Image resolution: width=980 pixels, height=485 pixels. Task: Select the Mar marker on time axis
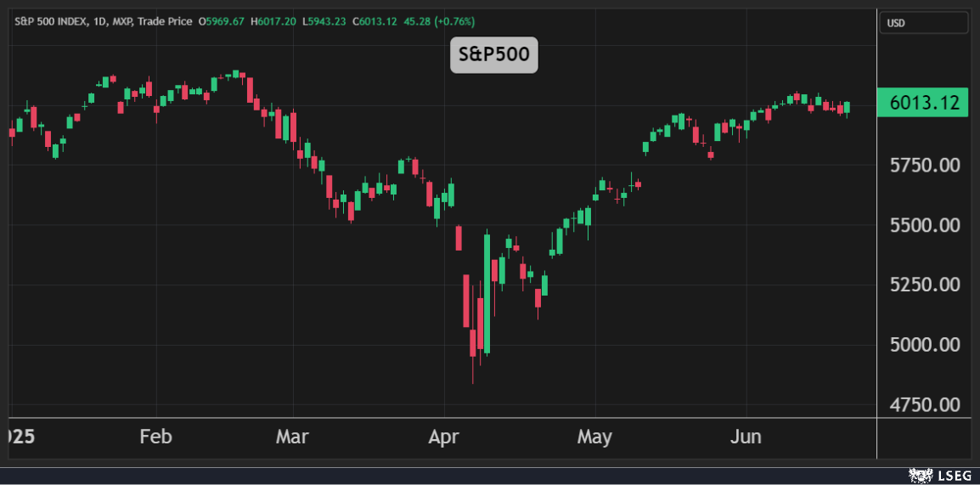[x=292, y=437]
